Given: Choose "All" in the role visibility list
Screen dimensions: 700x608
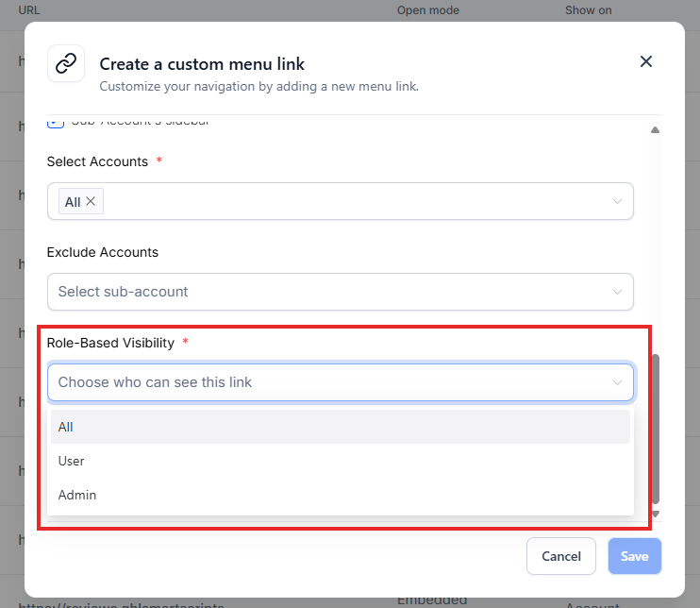Looking at the screenshot, I should coord(66,427).
